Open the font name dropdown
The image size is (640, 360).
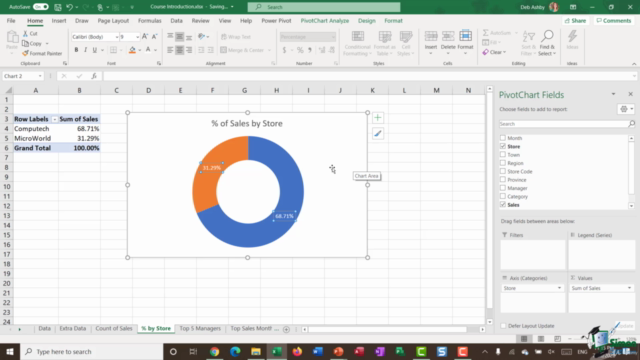(117, 37)
